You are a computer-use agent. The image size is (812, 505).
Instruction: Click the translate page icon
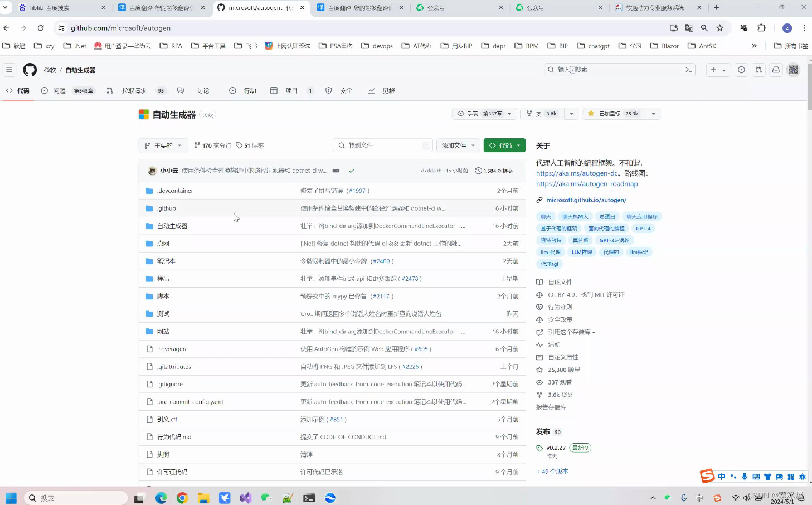click(689, 28)
